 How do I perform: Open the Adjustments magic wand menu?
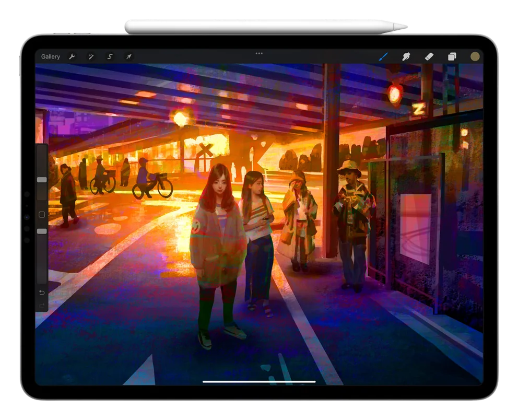coord(91,56)
